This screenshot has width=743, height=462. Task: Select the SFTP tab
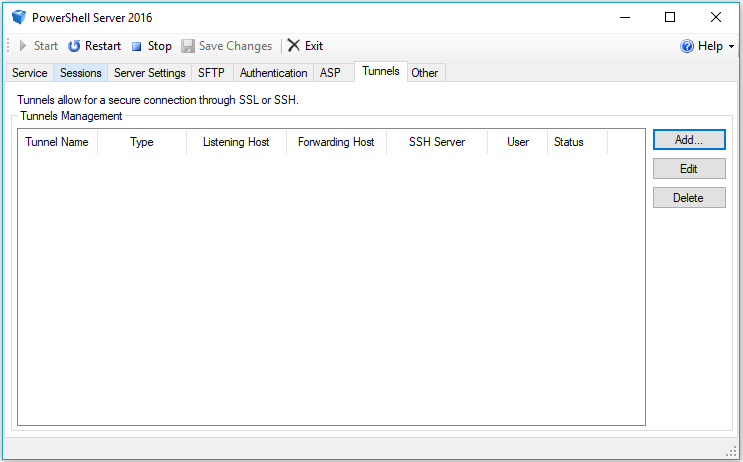[211, 73]
